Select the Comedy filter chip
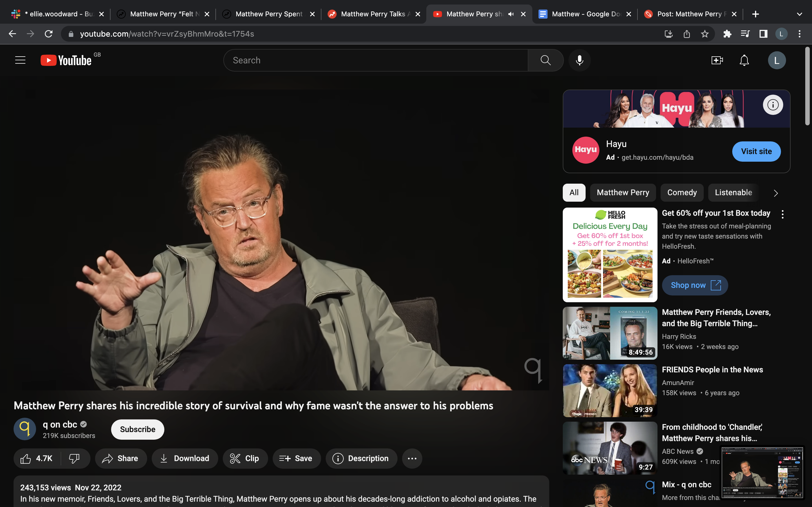This screenshot has width=812, height=507. (682, 192)
